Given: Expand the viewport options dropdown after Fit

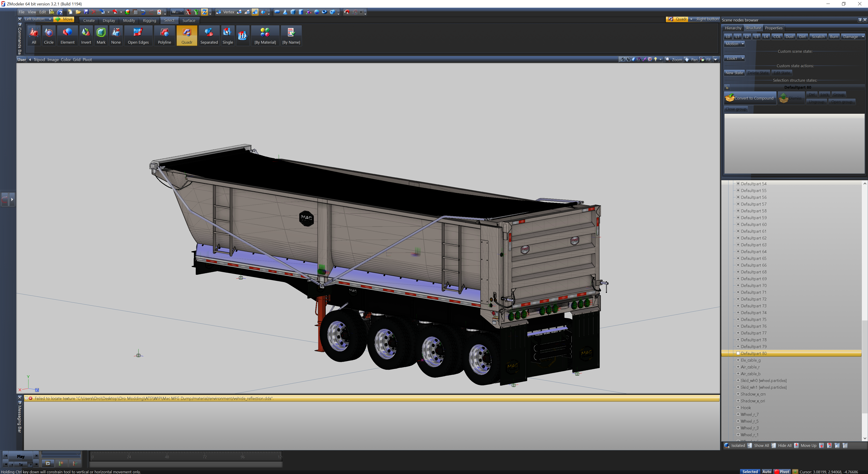Looking at the screenshot, I should click(715, 59).
